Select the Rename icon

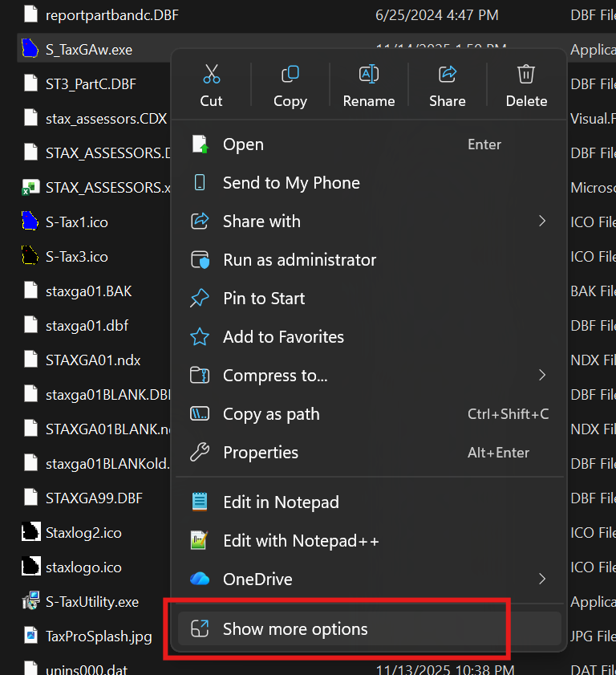(368, 75)
